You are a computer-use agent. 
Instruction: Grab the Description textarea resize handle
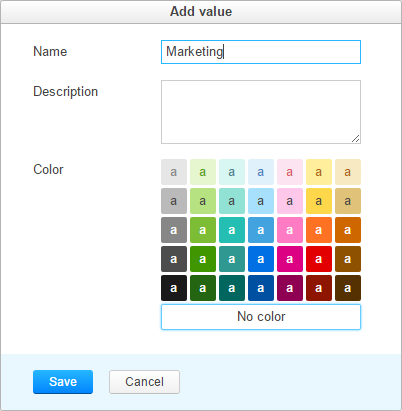(356, 139)
